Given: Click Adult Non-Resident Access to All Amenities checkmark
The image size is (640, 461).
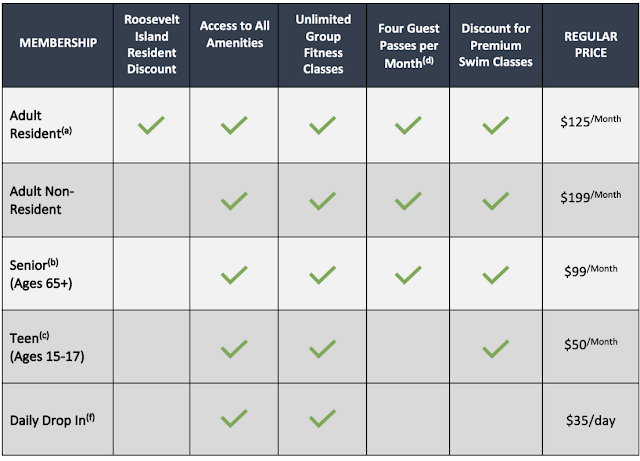Looking at the screenshot, I should point(234,201).
